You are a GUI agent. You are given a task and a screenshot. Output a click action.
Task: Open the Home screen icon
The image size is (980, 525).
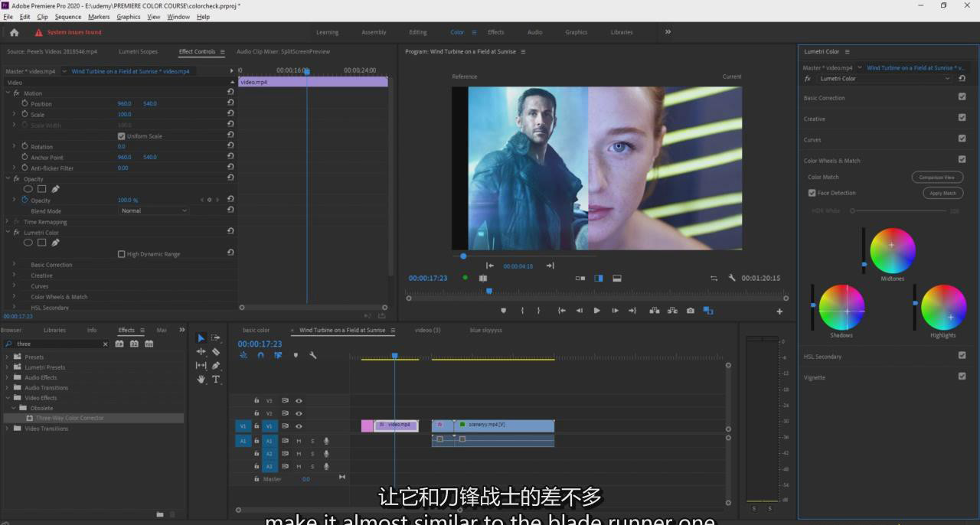point(14,32)
